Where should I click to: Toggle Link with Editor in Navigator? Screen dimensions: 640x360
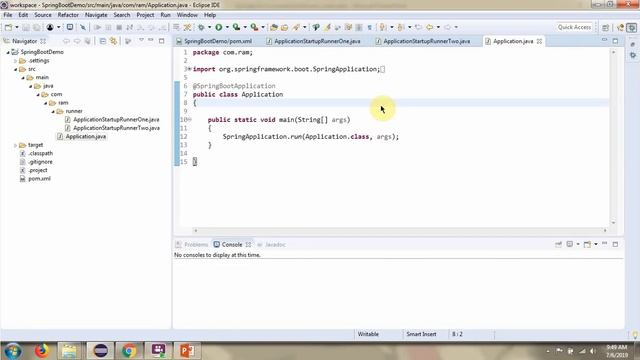click(113, 41)
